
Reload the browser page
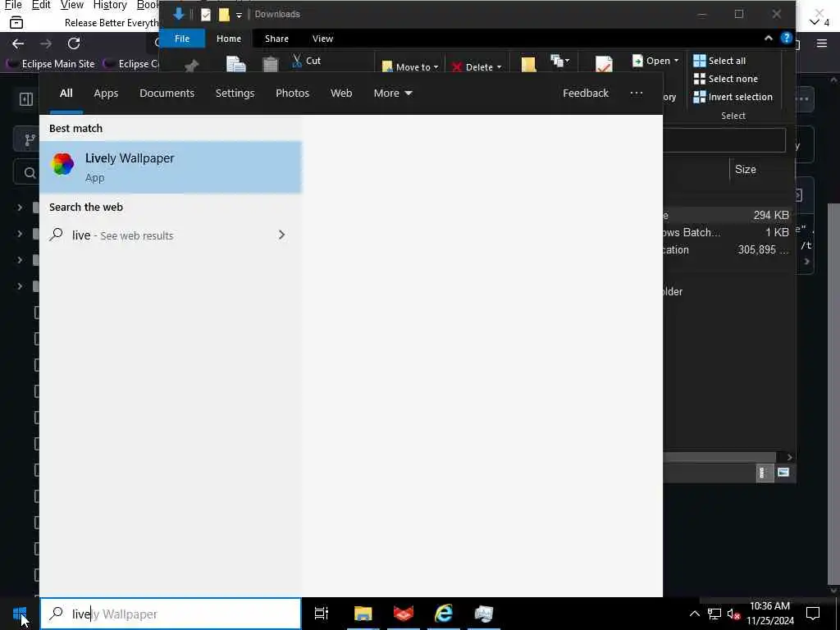[x=74, y=43]
